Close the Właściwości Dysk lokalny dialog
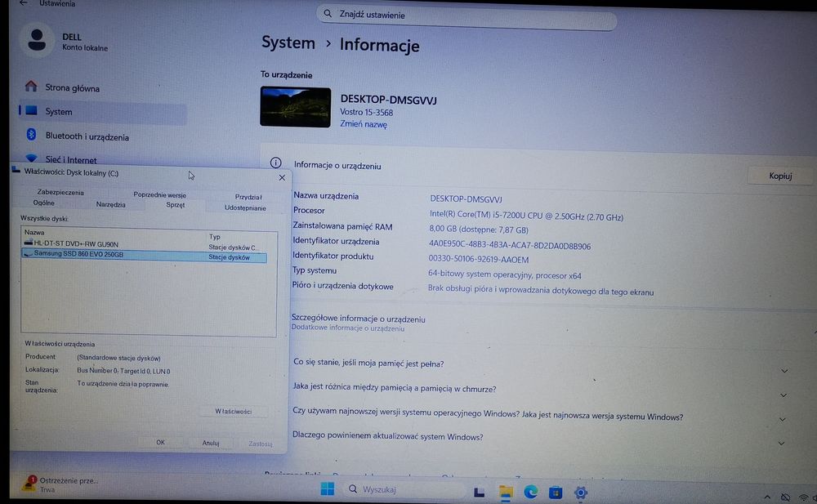The width and height of the screenshot is (817, 504). [x=282, y=178]
